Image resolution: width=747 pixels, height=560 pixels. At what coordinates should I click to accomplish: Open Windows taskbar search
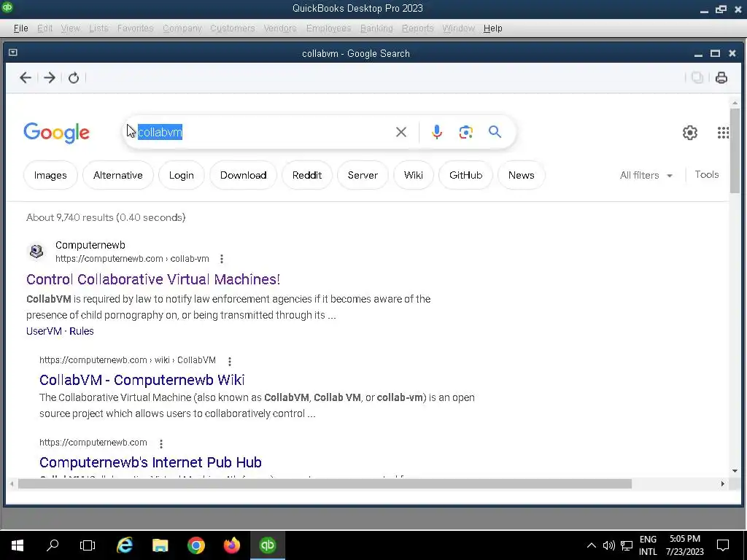click(53, 545)
